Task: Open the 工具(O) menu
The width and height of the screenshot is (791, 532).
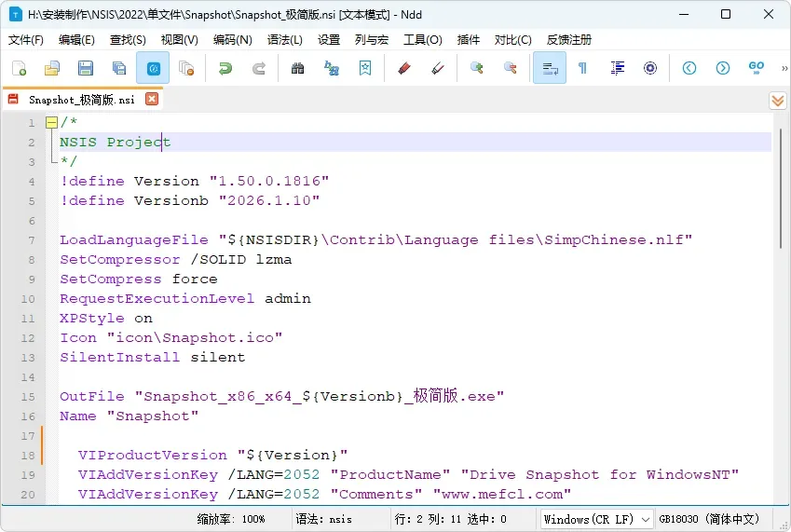Action: (x=423, y=40)
